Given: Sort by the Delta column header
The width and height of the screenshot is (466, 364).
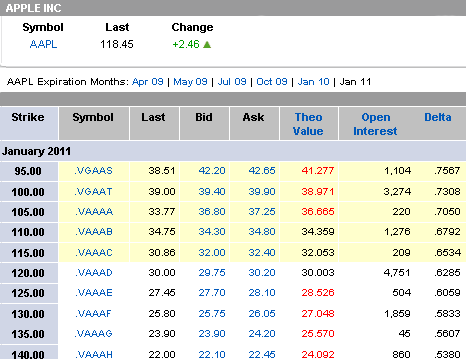Looking at the screenshot, I should [438, 117].
